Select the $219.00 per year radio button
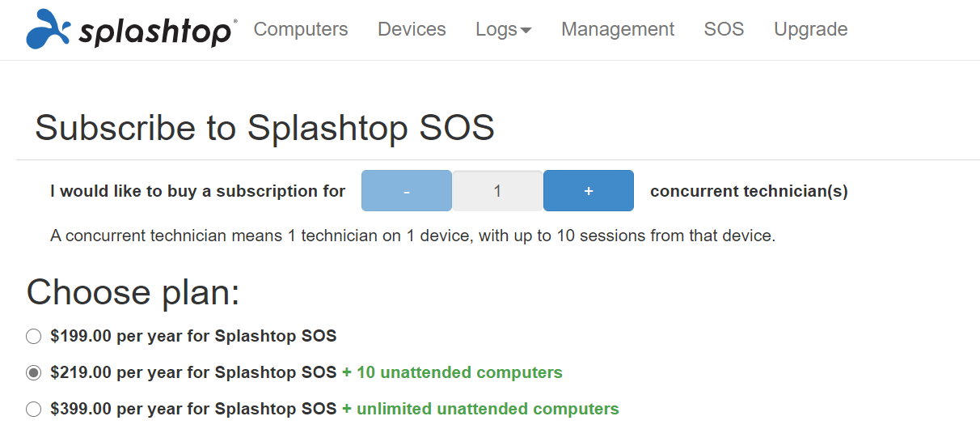The image size is (980, 446). 33,373
